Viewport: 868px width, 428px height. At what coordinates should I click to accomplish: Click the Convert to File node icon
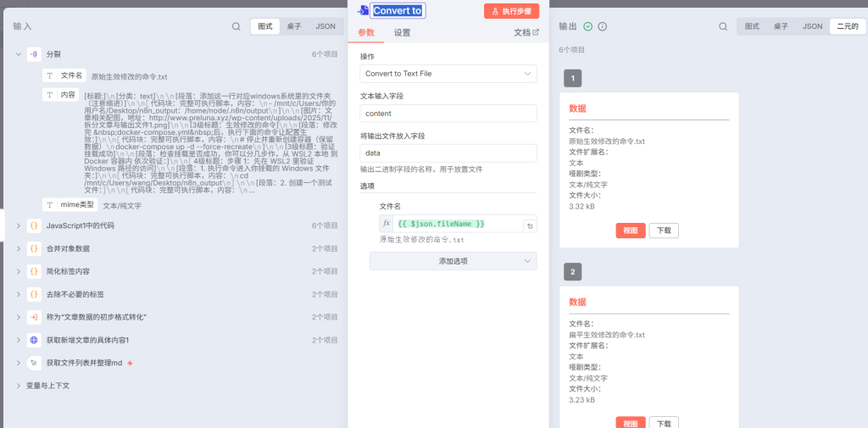pyautogui.click(x=363, y=11)
